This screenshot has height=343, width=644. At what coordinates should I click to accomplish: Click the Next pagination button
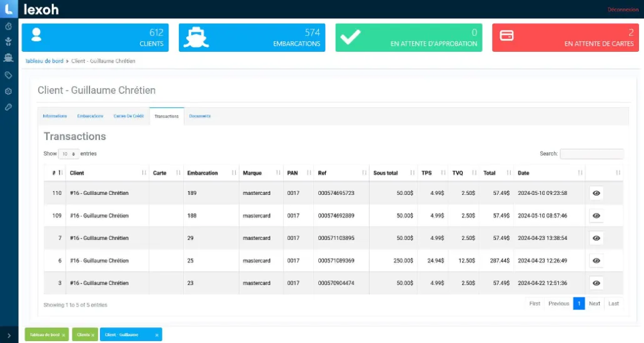click(x=594, y=304)
